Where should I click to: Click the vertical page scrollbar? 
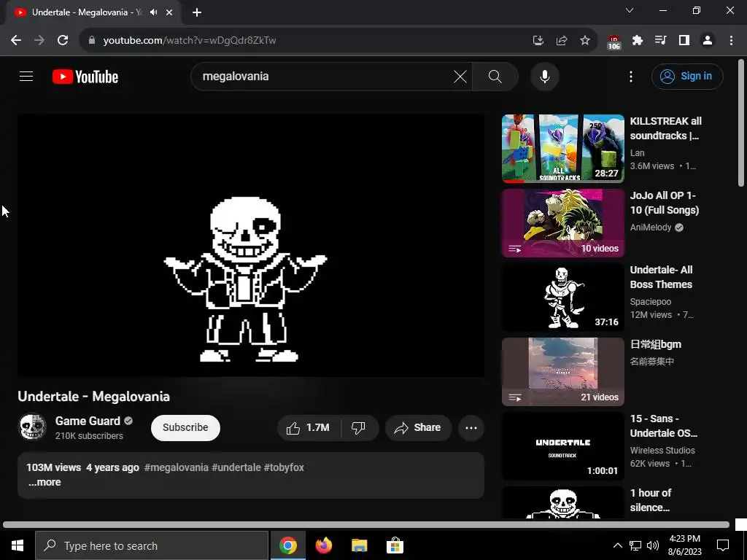pos(741,122)
